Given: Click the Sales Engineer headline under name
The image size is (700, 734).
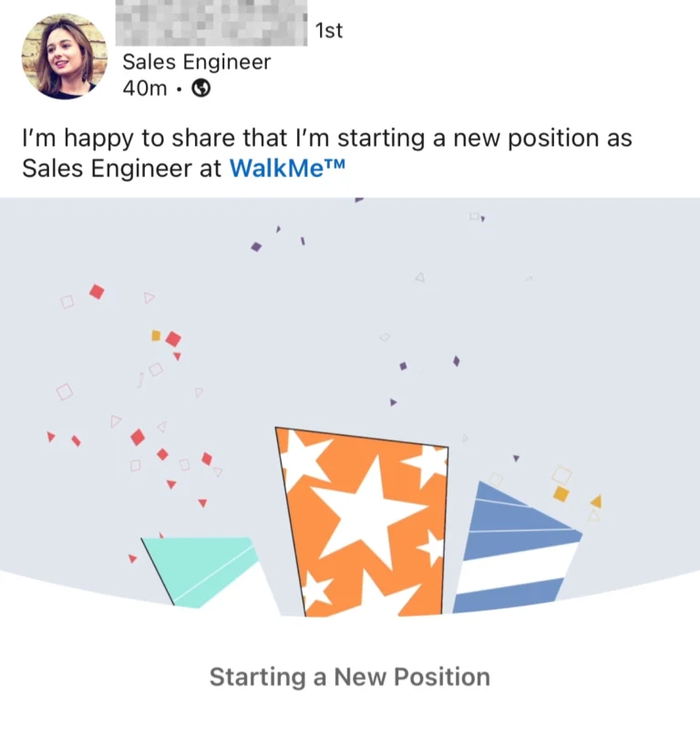Looking at the screenshot, I should click(197, 62).
